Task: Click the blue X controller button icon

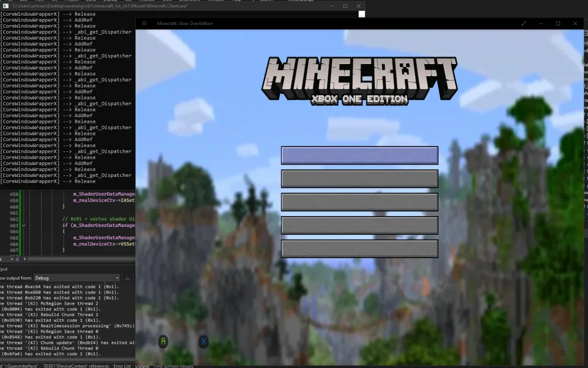Action: (x=203, y=342)
